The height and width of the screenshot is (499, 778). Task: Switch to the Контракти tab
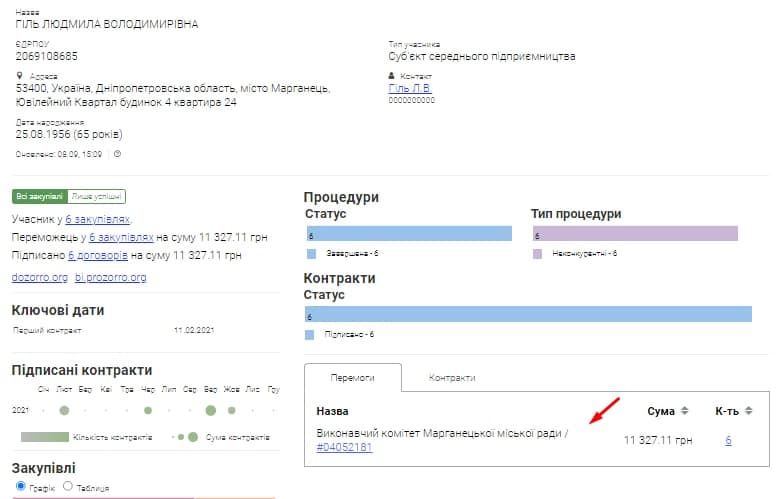tap(452, 378)
